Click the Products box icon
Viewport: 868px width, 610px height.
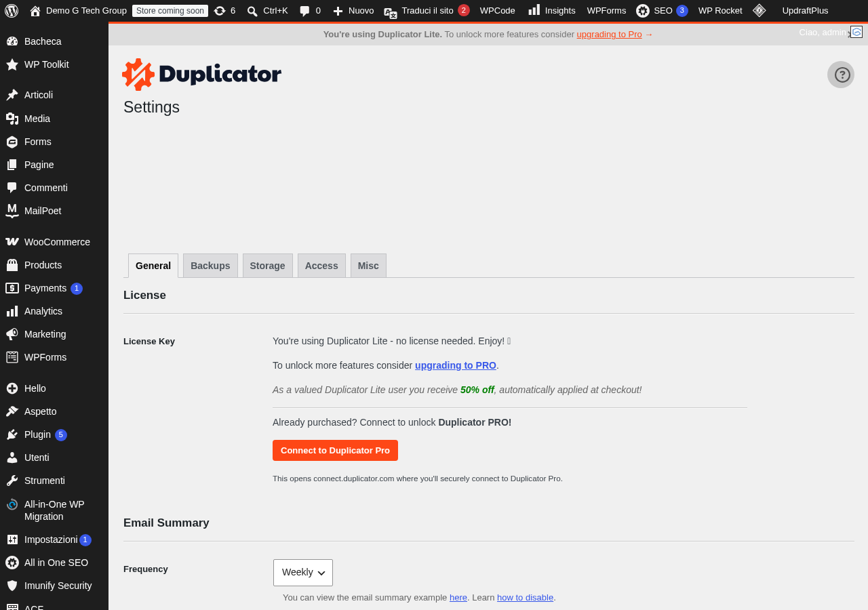pyautogui.click(x=12, y=265)
